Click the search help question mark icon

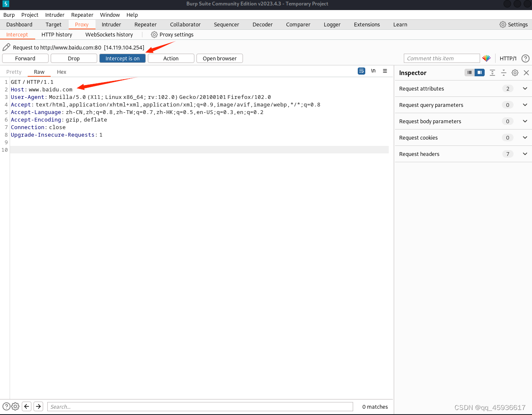point(6,406)
